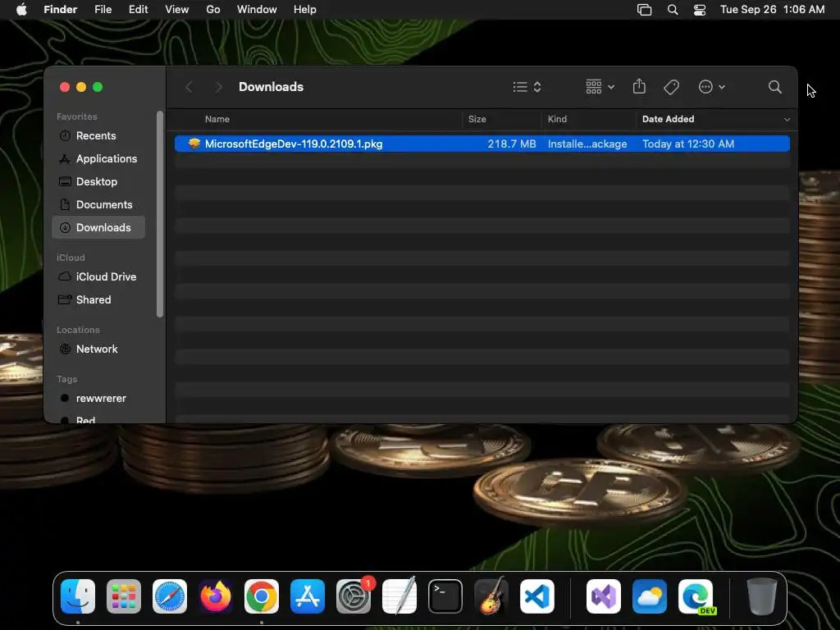Open the Window menu
Screen dimensions: 840x630
pos(257,10)
